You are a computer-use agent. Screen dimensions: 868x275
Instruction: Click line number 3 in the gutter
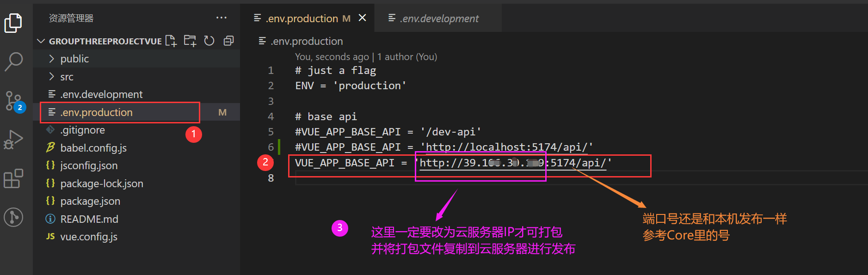(x=271, y=101)
